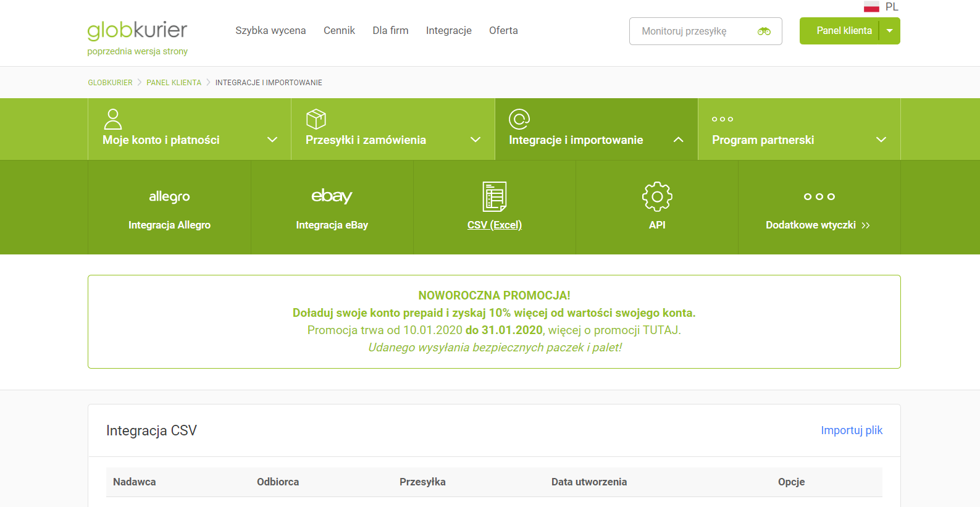Click the Importuj plik link
The height and width of the screenshot is (507, 980).
point(851,430)
